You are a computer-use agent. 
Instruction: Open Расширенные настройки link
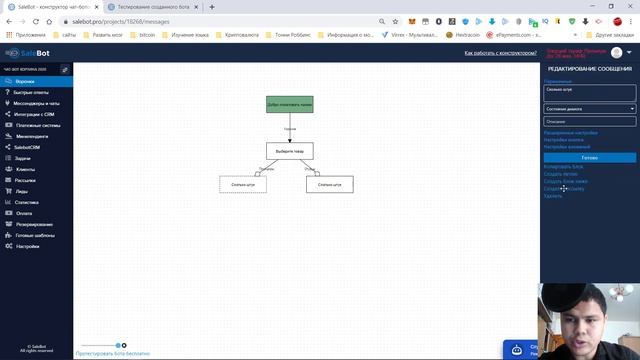point(571,133)
